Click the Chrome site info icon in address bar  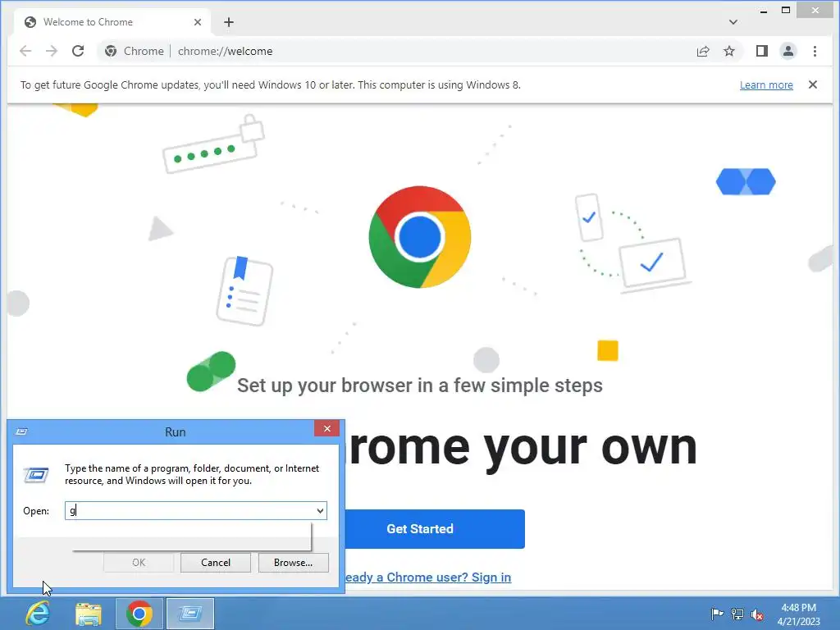111,51
